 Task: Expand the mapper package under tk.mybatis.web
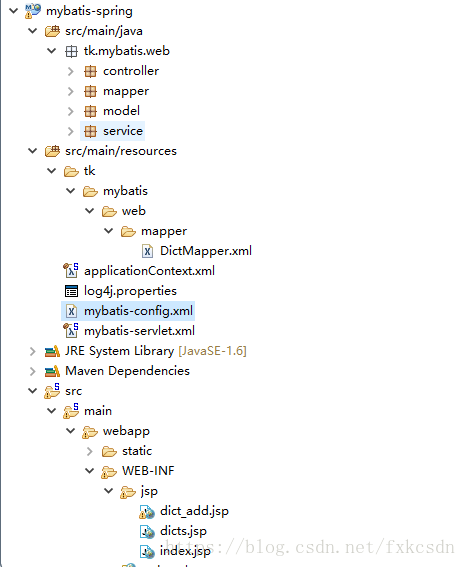[x=71, y=91]
